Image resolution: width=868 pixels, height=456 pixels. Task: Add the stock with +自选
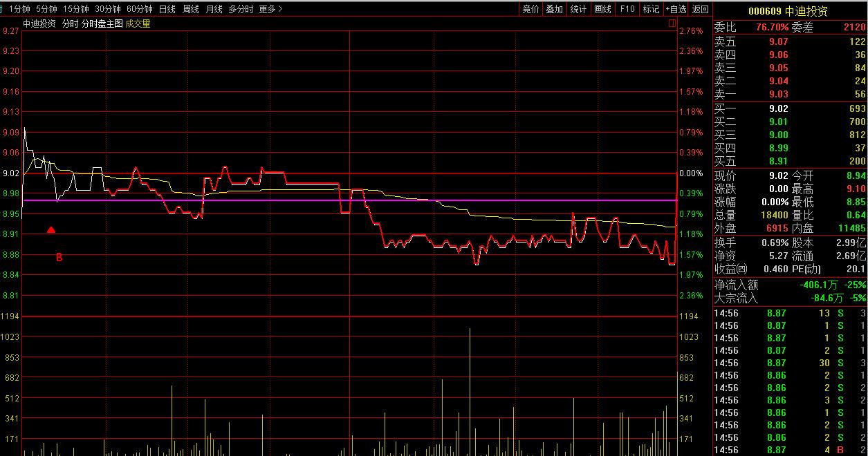pyautogui.click(x=676, y=9)
